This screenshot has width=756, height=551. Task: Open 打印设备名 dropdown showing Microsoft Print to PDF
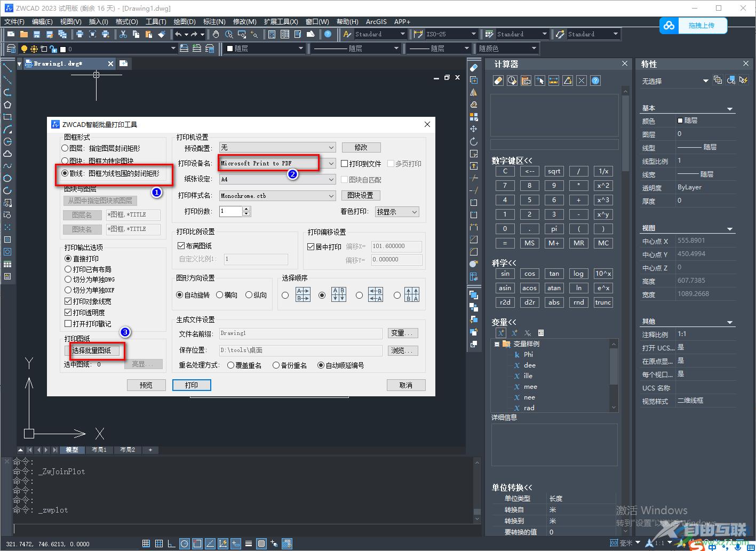pyautogui.click(x=277, y=163)
